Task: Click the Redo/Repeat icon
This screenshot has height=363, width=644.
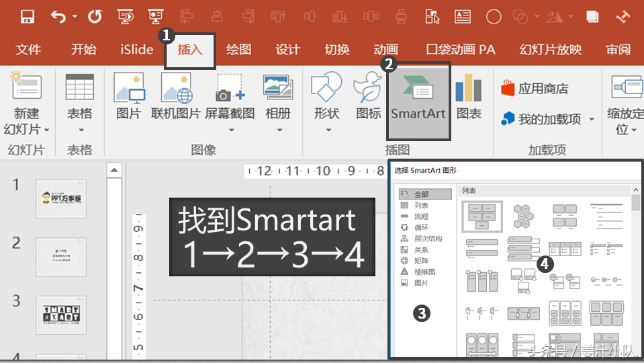Action: [x=95, y=17]
